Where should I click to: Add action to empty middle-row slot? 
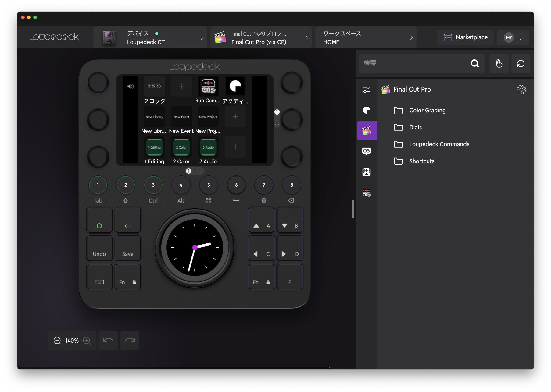tap(235, 117)
